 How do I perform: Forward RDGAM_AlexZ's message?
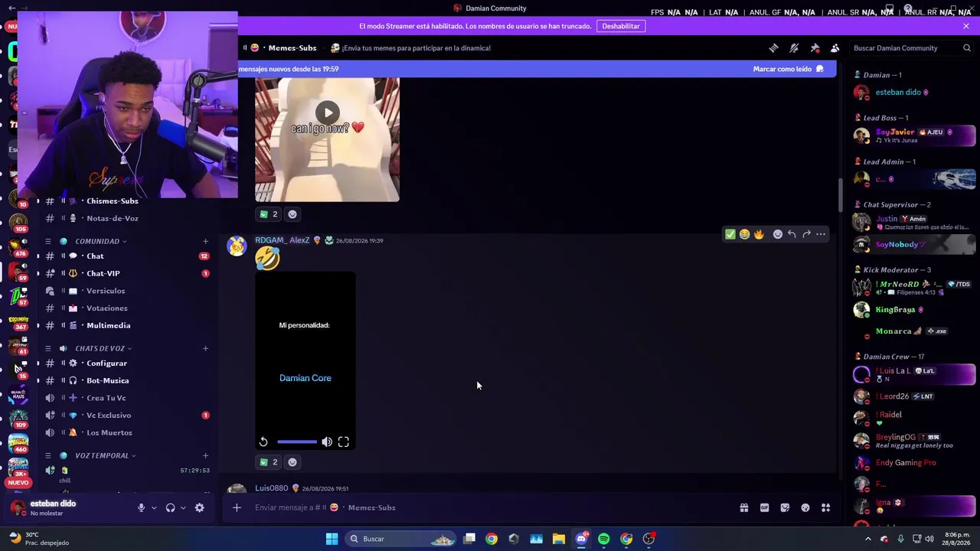point(806,234)
